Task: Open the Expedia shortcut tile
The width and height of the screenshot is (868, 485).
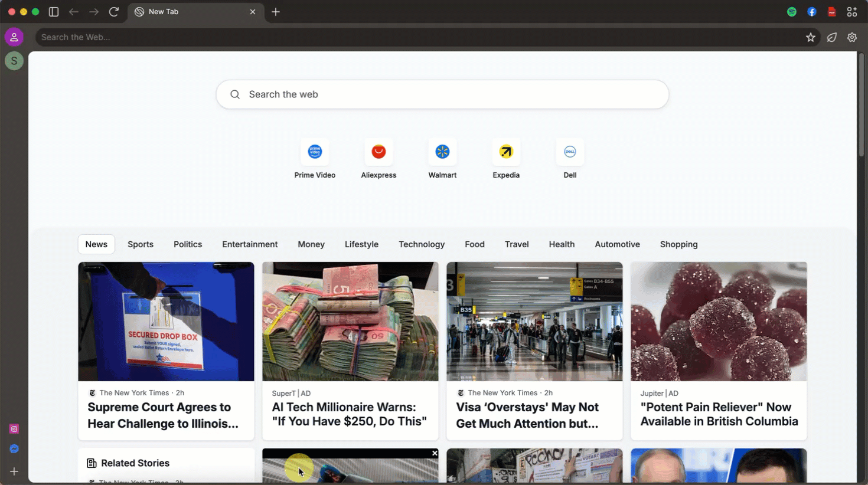Action: (506, 158)
